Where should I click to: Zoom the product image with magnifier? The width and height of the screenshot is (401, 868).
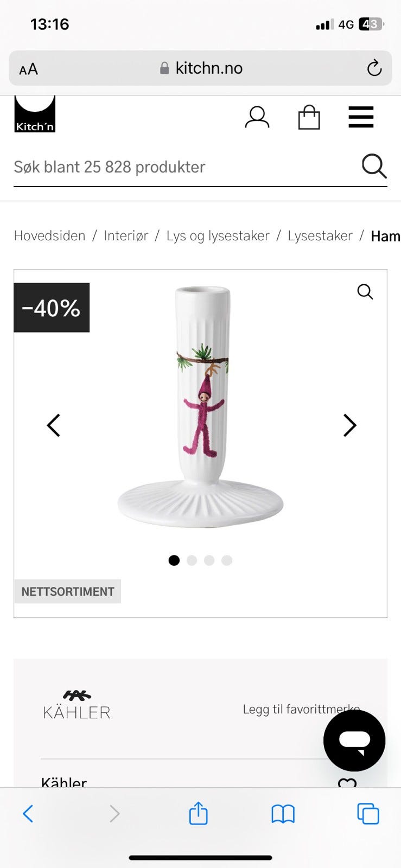click(x=365, y=292)
